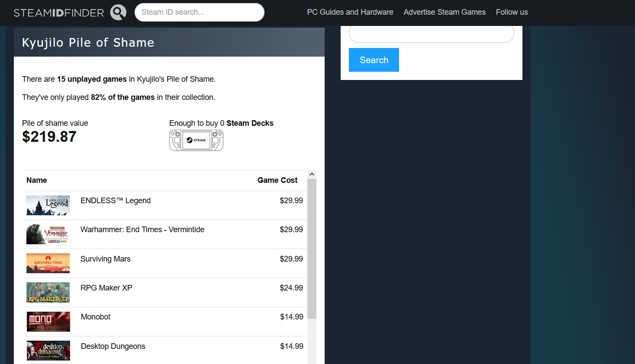Click the Steam Decks bold text
635x364 pixels.
250,123
